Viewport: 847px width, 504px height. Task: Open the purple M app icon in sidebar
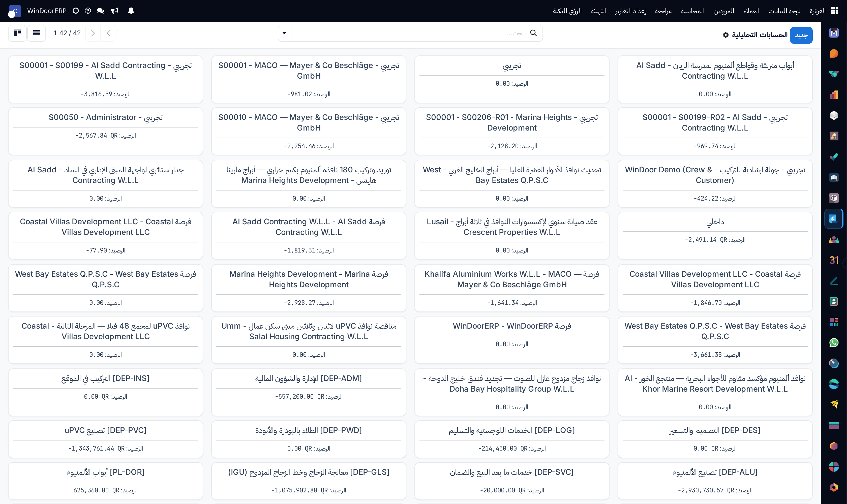pos(834,33)
